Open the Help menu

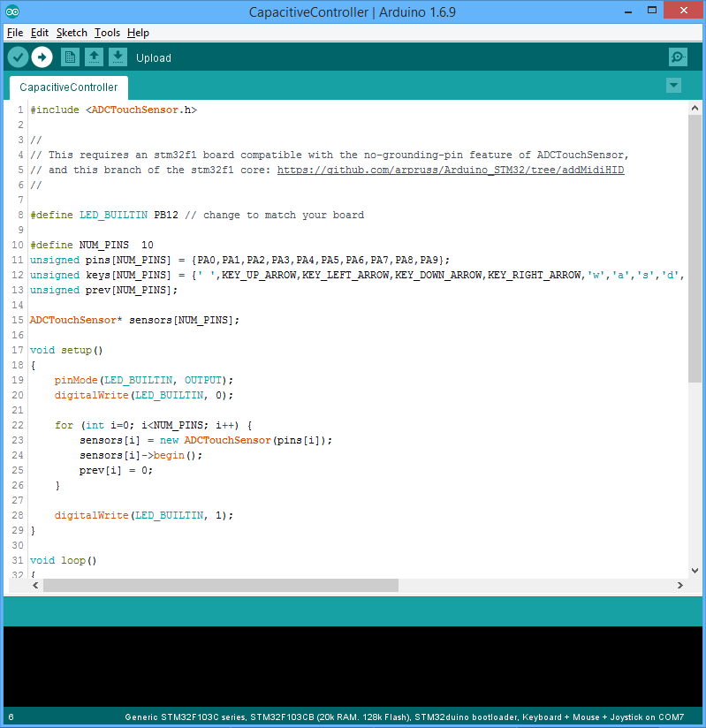(x=138, y=33)
